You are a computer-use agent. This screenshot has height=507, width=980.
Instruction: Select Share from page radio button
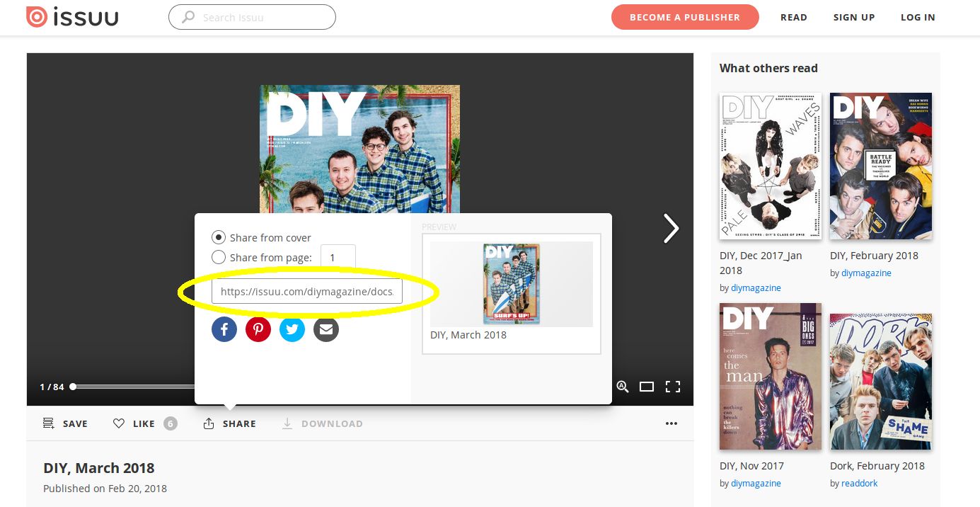[x=219, y=257]
